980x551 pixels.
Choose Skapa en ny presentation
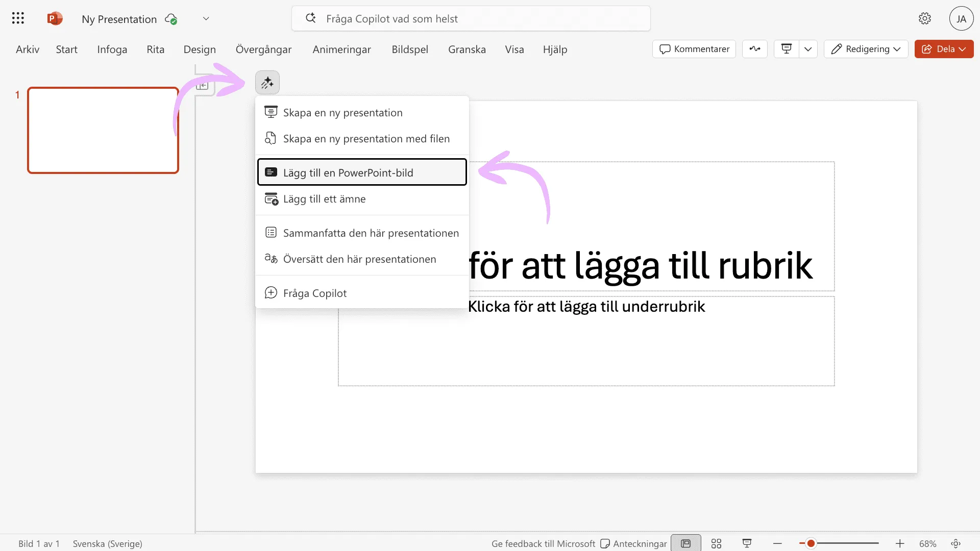coord(362,113)
